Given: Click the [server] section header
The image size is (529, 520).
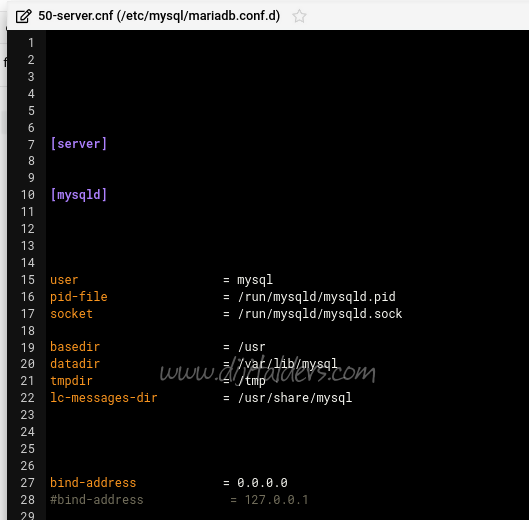Looking at the screenshot, I should (79, 144).
